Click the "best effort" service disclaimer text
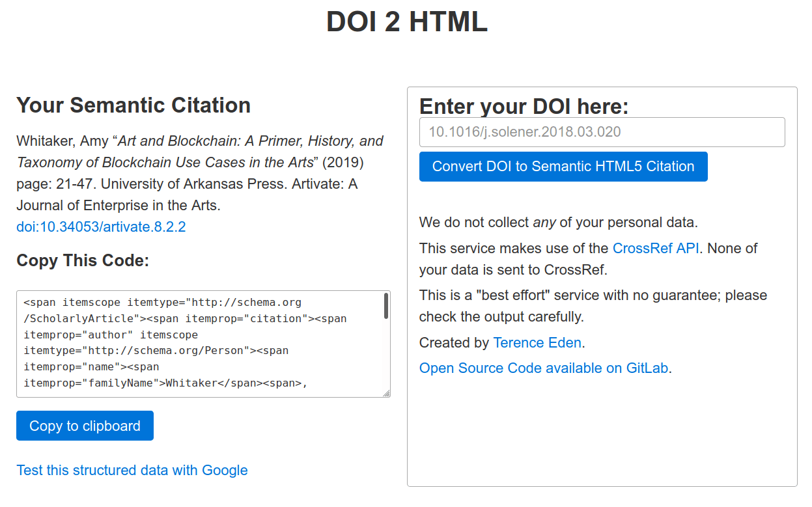812x507 pixels. click(593, 306)
